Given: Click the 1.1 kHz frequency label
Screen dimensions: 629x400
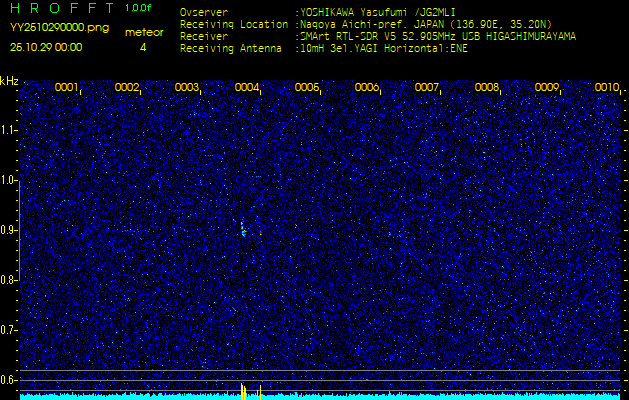Looking at the screenshot, I should point(8,130).
